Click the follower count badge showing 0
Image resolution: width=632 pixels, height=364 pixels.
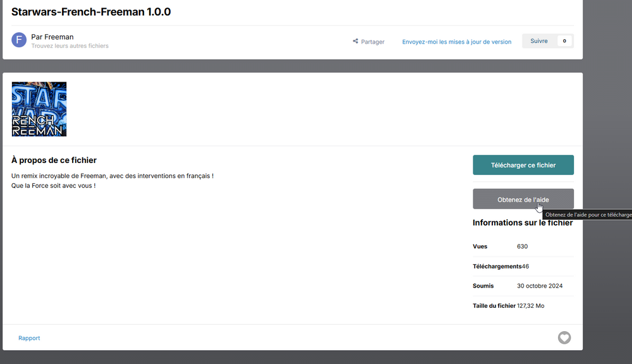point(564,41)
